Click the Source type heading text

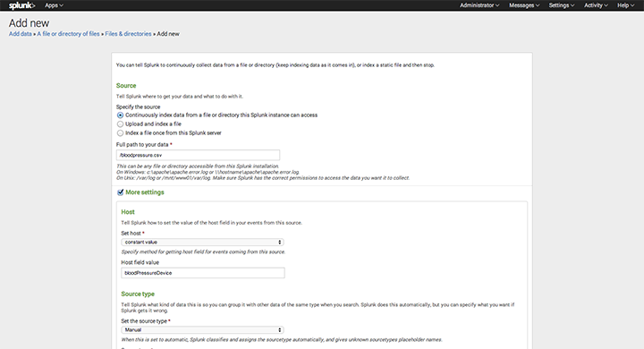tap(138, 294)
